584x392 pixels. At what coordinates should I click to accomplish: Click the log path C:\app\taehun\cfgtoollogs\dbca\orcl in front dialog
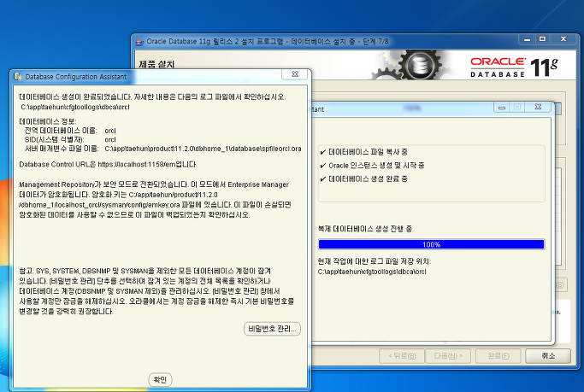75,107
